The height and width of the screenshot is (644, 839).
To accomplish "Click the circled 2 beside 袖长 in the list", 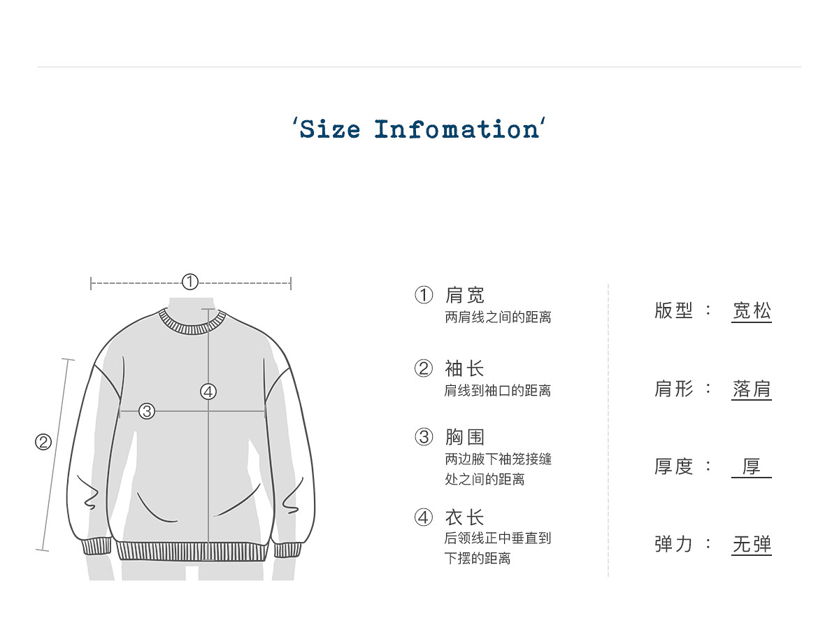I will tap(424, 368).
